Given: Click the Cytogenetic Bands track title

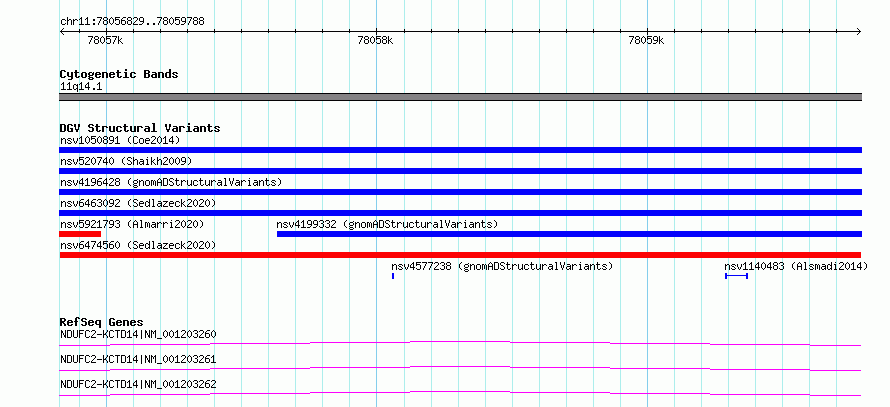Looking at the screenshot, I should click(x=119, y=74).
